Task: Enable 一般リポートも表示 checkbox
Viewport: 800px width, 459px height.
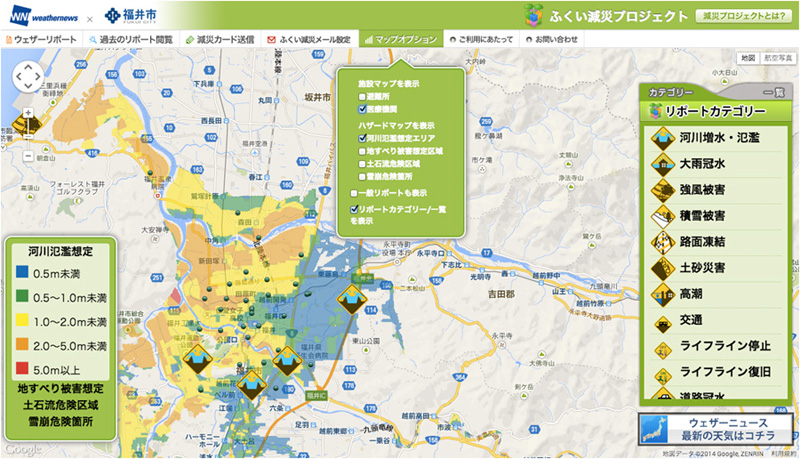Action: 354,193
